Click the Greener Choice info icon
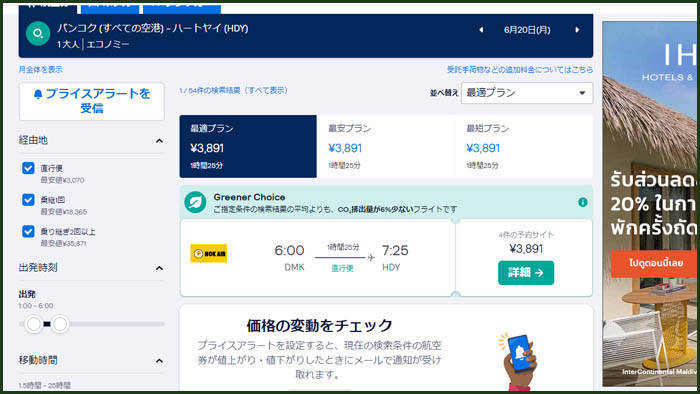700x394 pixels. (583, 202)
